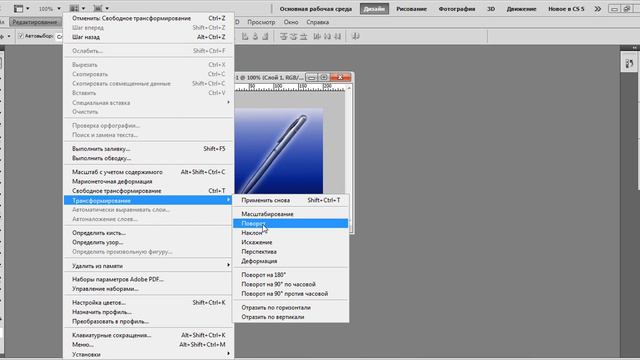640x360 pixels.
Task: Open the Редактирование menu
Action: click(x=35, y=22)
